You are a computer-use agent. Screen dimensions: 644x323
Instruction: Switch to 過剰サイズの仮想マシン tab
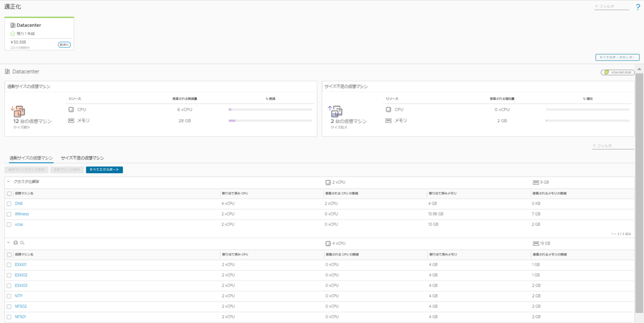(31, 158)
